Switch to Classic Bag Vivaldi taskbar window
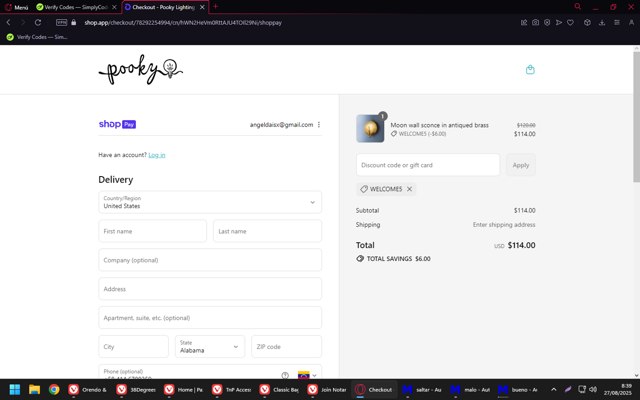The image size is (640, 400). [x=278, y=389]
